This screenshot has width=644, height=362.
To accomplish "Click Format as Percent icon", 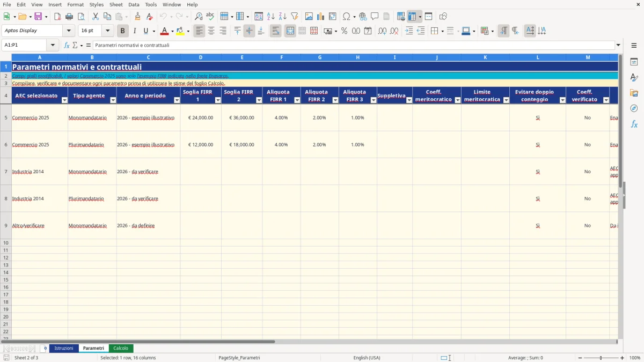I will tap(344, 31).
